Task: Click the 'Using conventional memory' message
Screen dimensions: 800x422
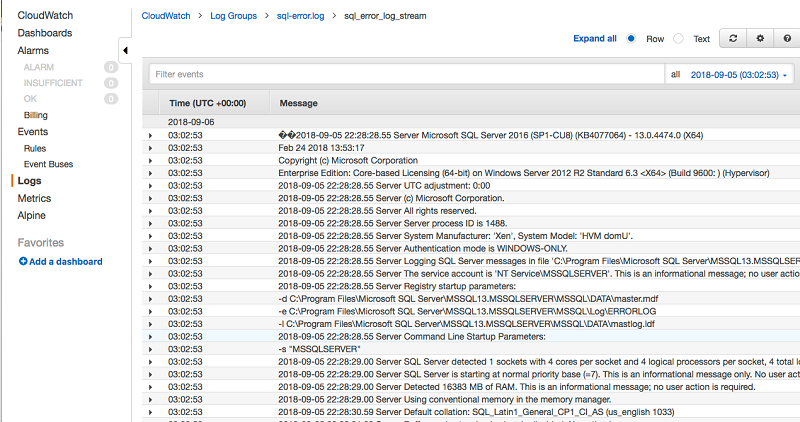Action: (444, 400)
